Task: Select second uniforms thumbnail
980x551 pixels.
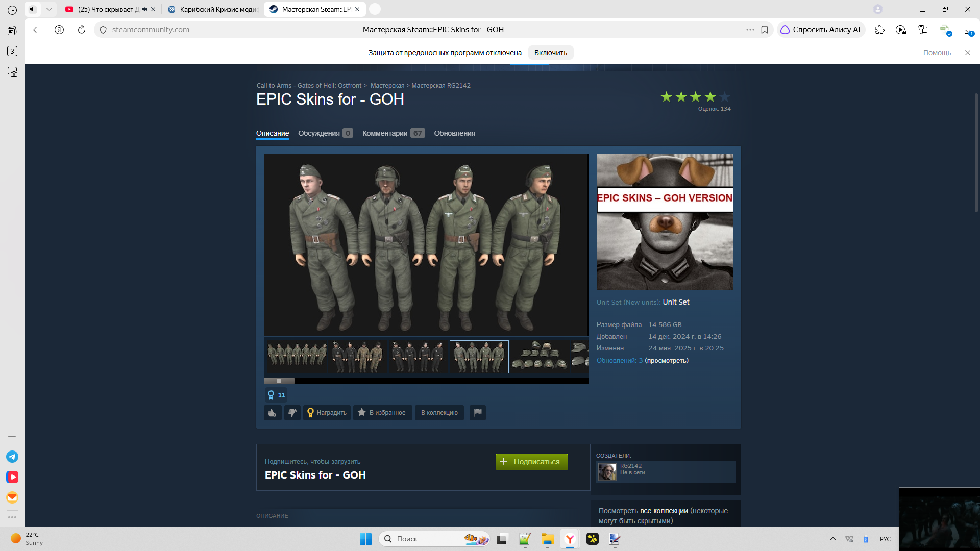Action: pos(357,357)
